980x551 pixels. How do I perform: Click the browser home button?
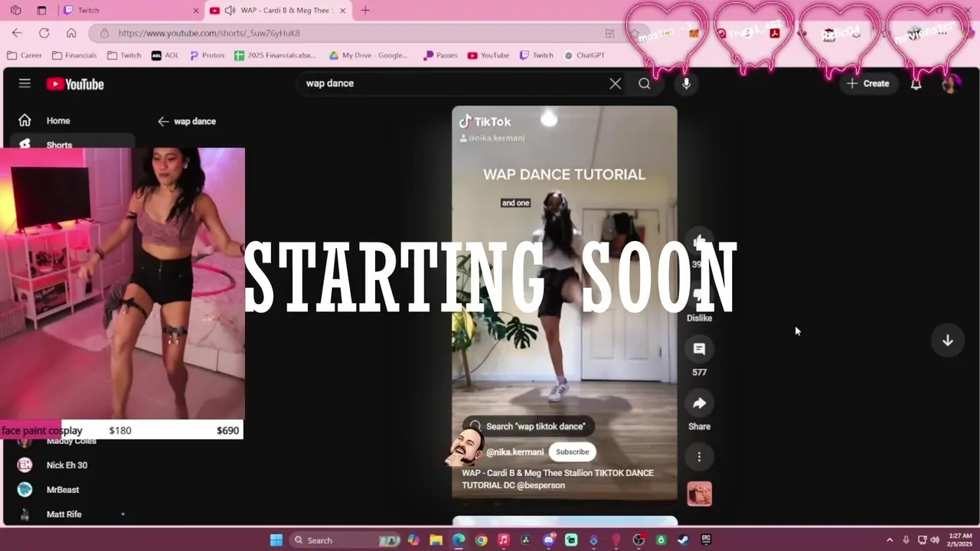pos(71,33)
